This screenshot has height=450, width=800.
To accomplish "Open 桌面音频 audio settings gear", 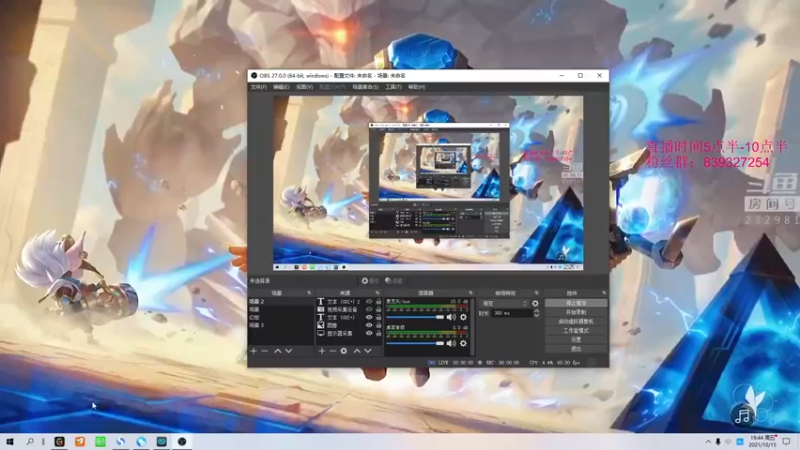I will (463, 343).
